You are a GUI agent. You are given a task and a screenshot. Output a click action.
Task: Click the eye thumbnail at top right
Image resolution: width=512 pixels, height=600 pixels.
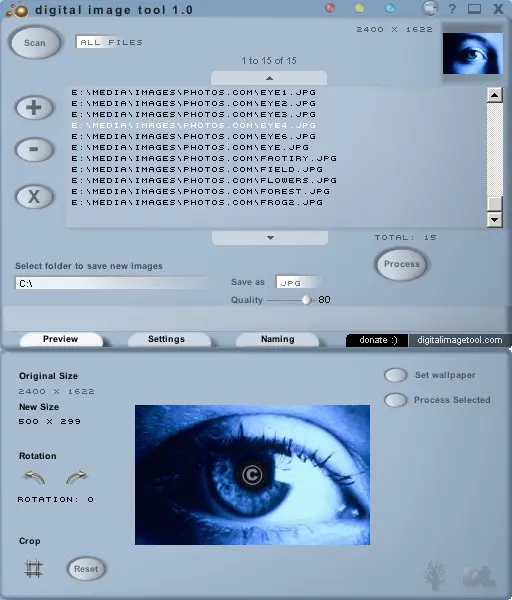click(473, 53)
